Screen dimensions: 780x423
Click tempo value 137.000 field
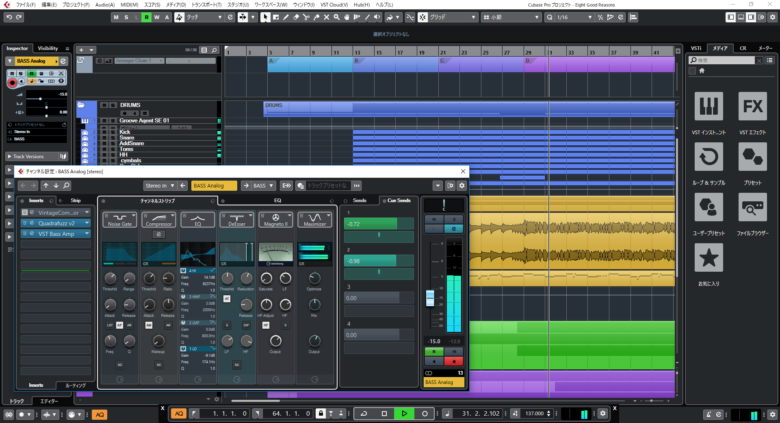(535, 414)
